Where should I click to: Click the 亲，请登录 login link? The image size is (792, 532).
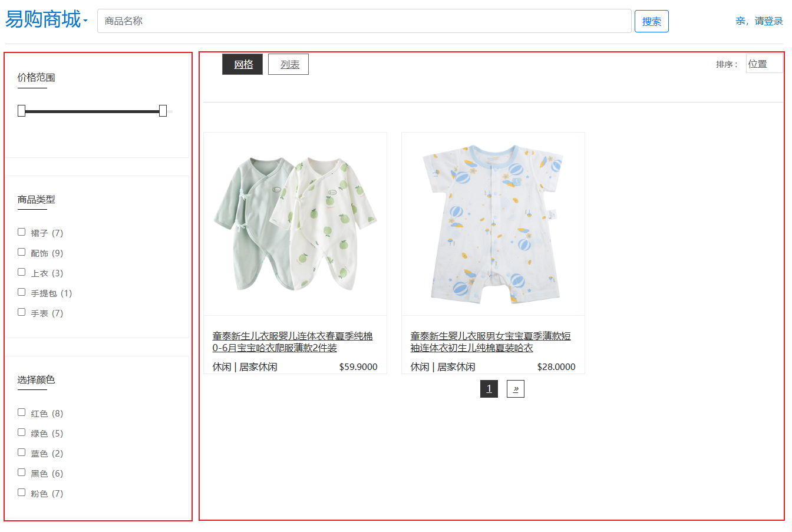pos(759,21)
